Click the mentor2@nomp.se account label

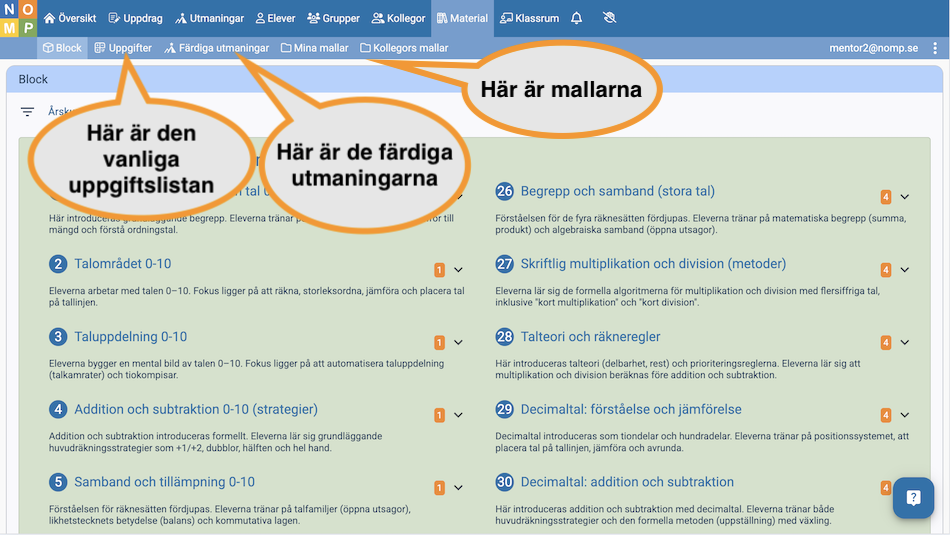click(x=873, y=48)
